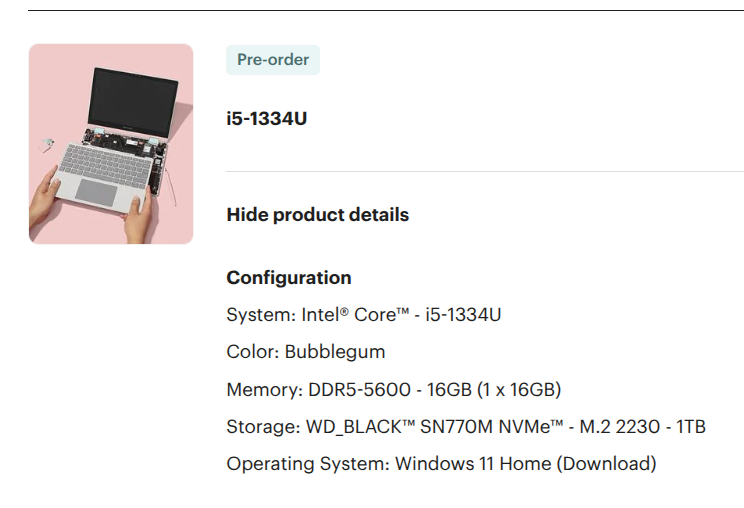744x508 pixels.
Task: Open the i5-1334U product title
Action: [x=267, y=119]
